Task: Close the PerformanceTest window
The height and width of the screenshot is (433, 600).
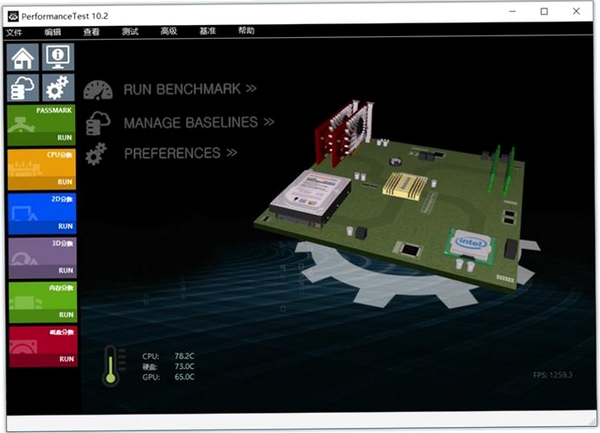Action: pyautogui.click(x=576, y=11)
